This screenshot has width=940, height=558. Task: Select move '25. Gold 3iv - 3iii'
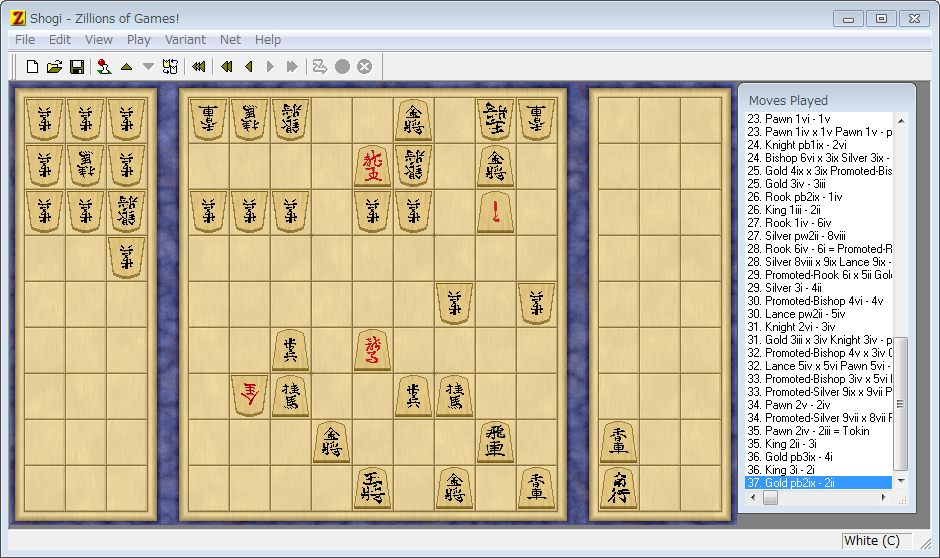click(x=818, y=184)
